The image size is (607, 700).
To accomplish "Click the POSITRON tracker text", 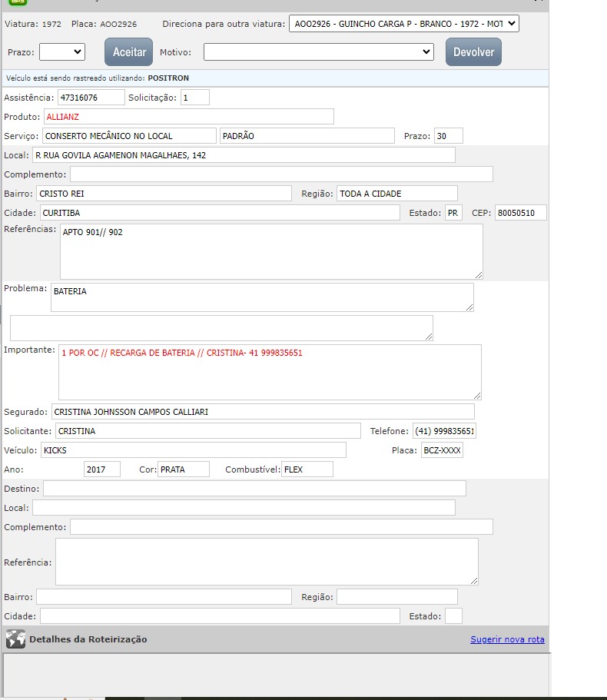I will (x=168, y=78).
